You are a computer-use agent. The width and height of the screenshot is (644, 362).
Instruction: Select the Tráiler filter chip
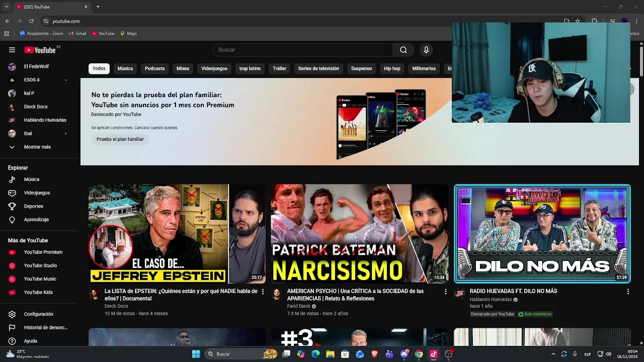(279, 68)
